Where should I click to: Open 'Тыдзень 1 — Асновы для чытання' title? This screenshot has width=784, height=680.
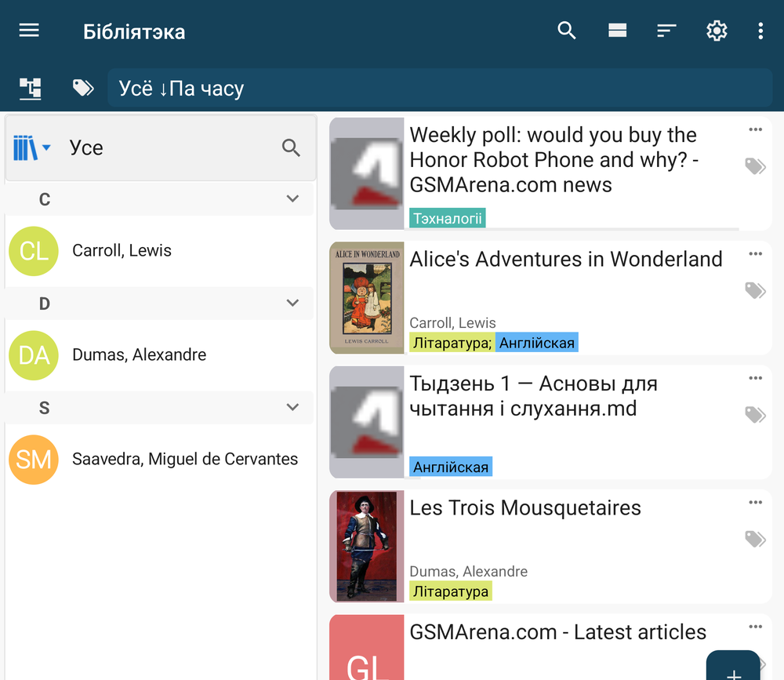533,396
